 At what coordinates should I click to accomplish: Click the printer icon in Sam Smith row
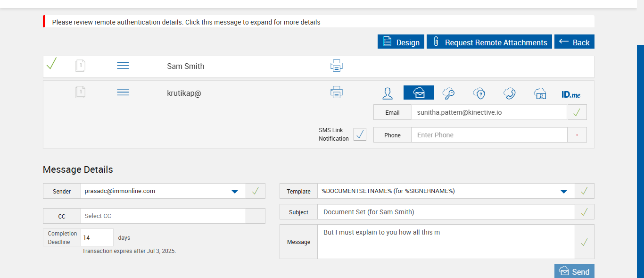click(x=336, y=66)
